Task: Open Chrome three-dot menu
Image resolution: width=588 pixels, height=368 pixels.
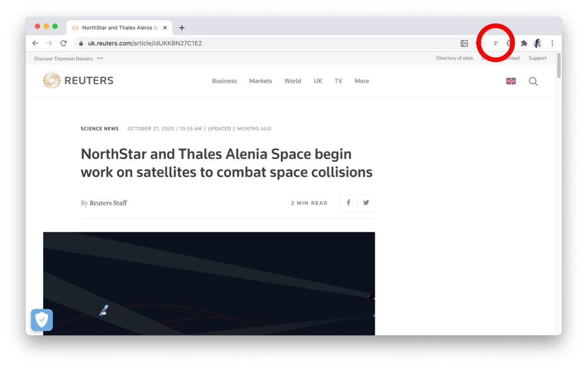Action: click(x=552, y=43)
